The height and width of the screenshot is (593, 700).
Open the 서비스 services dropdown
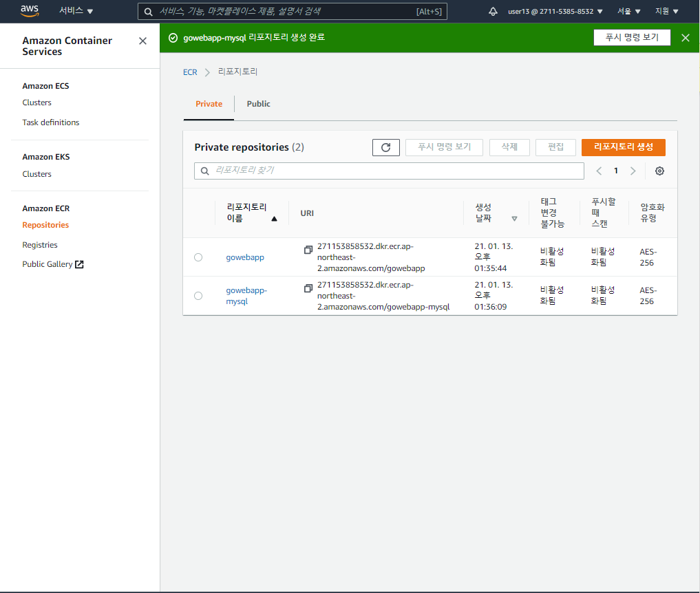click(x=76, y=11)
